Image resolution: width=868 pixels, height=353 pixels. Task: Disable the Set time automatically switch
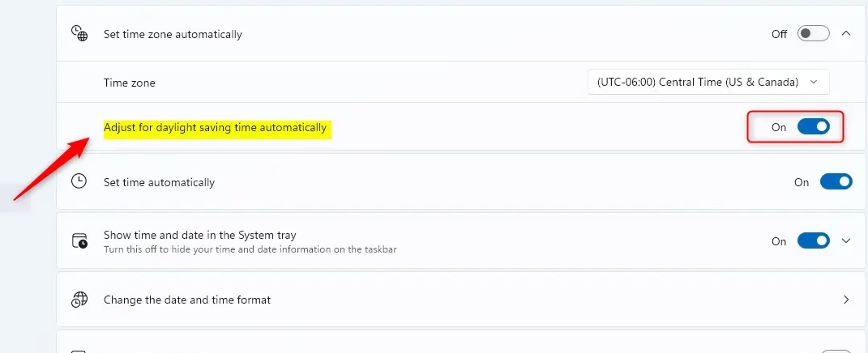pos(836,182)
